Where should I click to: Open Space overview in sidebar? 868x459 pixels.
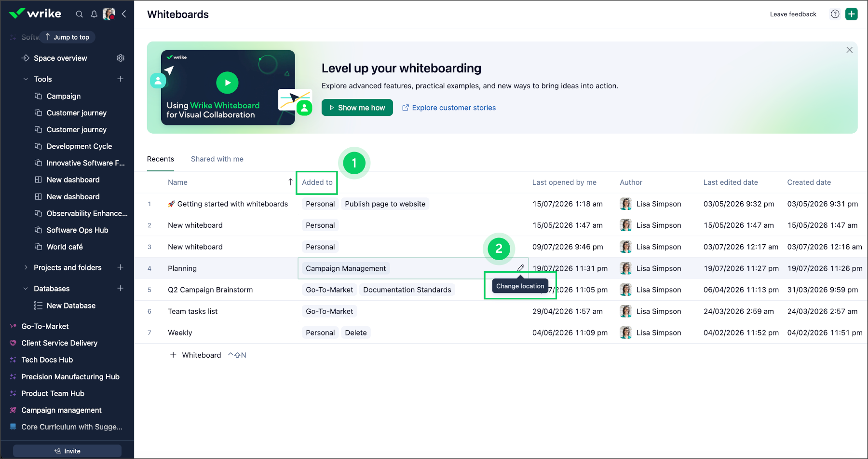coord(60,58)
